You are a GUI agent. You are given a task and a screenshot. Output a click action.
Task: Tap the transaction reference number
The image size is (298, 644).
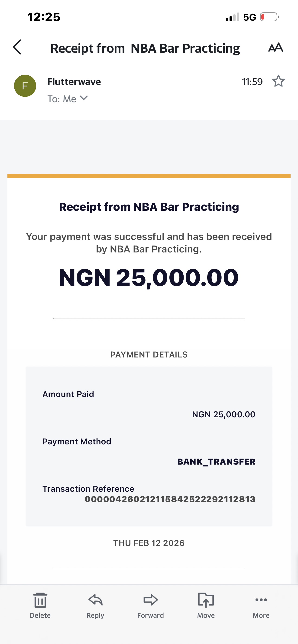(x=170, y=499)
